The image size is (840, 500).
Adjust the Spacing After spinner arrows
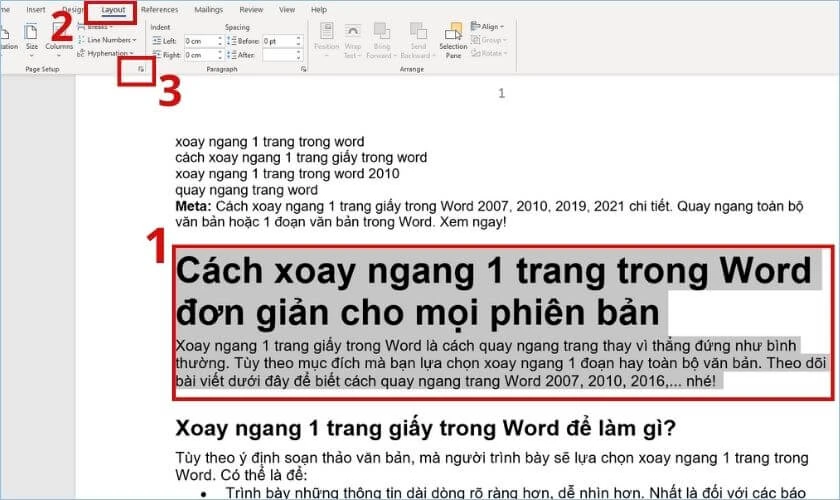pyautogui.click(x=298, y=55)
